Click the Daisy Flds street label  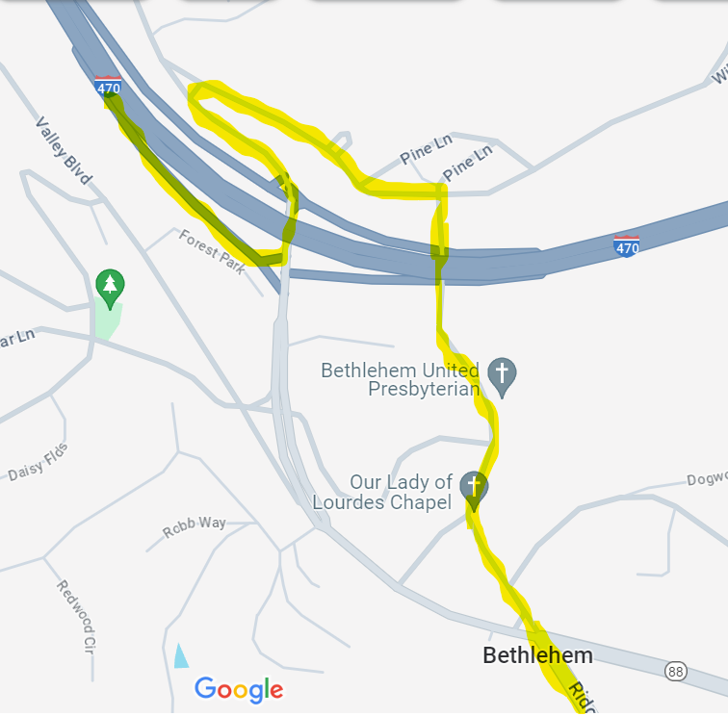point(39,462)
